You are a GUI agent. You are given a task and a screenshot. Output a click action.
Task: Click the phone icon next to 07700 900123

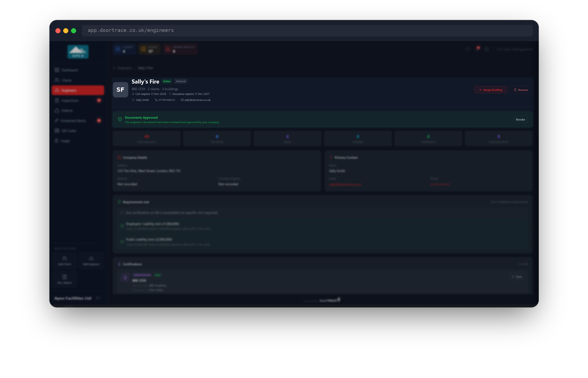(x=156, y=100)
